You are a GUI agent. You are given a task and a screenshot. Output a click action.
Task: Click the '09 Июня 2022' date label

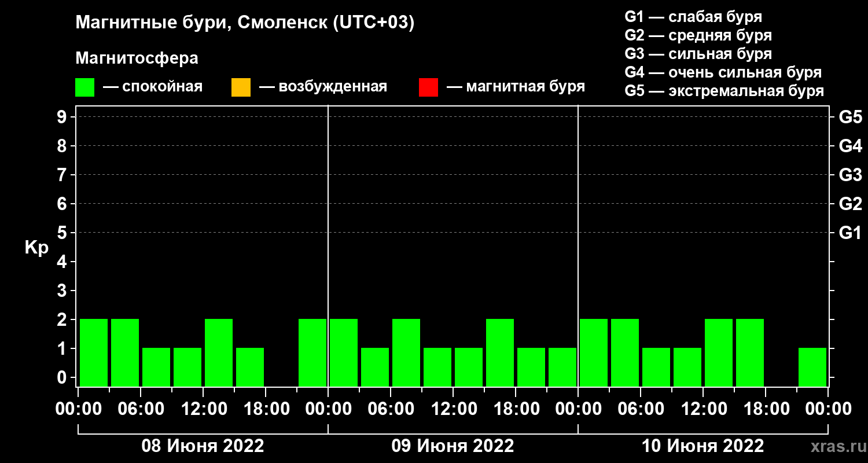(x=453, y=446)
